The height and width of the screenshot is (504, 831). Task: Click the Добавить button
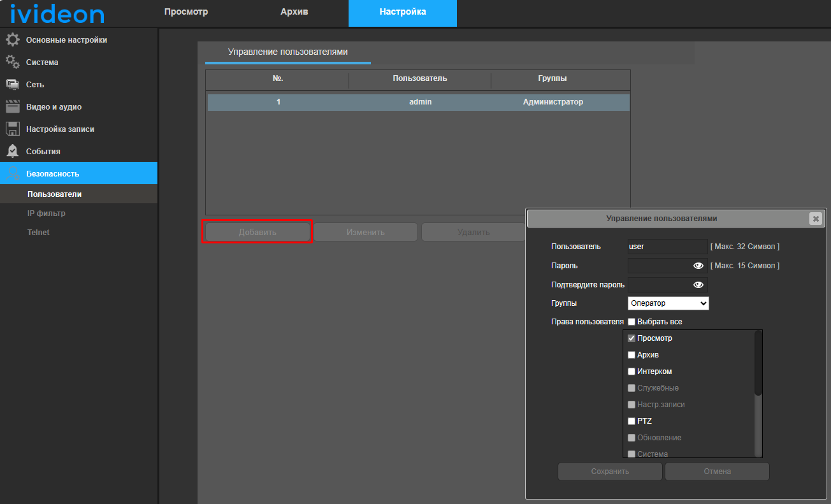click(257, 232)
